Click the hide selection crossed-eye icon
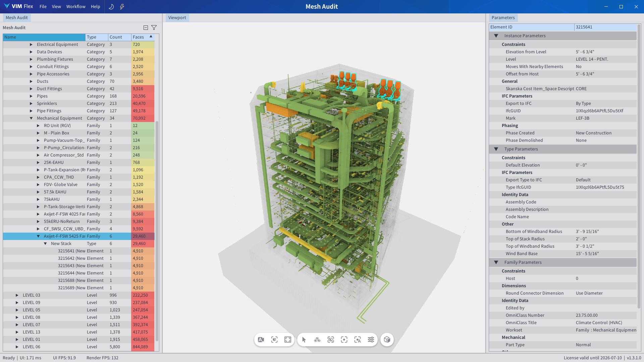Image resolution: width=644 pixels, height=362 pixels. tap(331, 340)
